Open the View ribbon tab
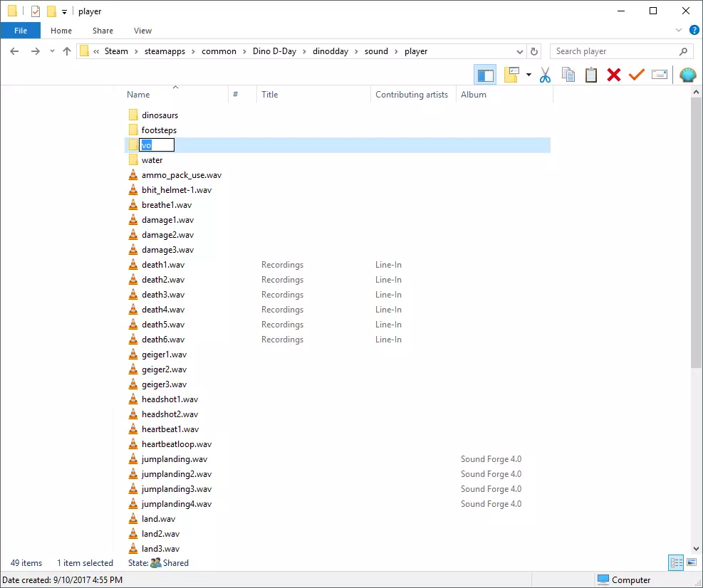The width and height of the screenshot is (703, 588). (142, 31)
